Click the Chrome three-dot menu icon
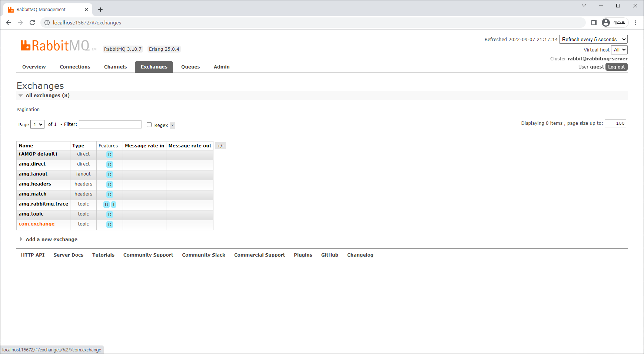 (636, 23)
